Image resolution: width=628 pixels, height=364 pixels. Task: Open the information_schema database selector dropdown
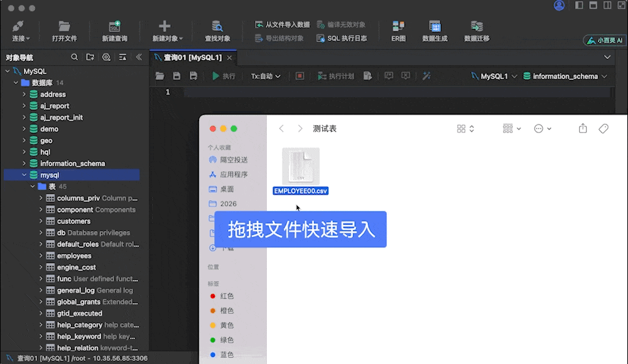pyautogui.click(x=566, y=75)
